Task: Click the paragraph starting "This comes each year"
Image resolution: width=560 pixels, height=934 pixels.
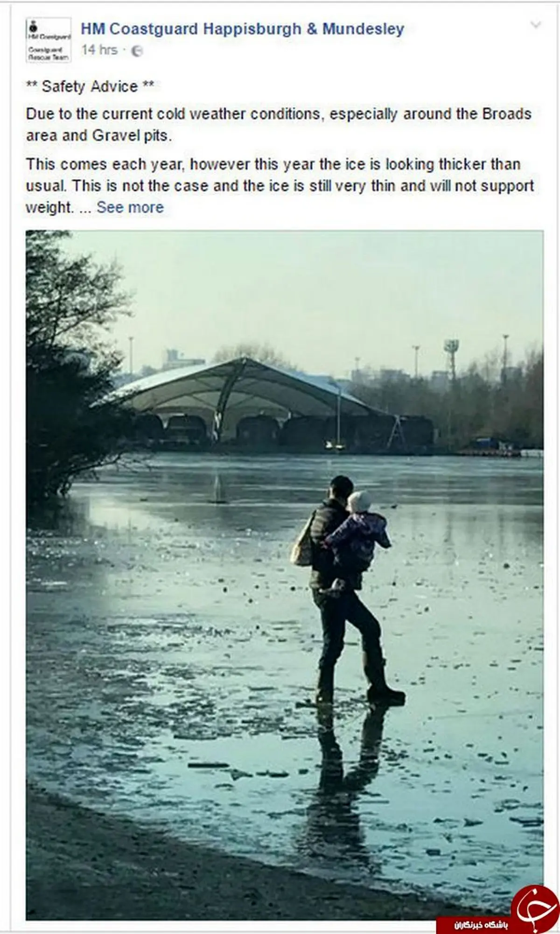Action: 279,185
